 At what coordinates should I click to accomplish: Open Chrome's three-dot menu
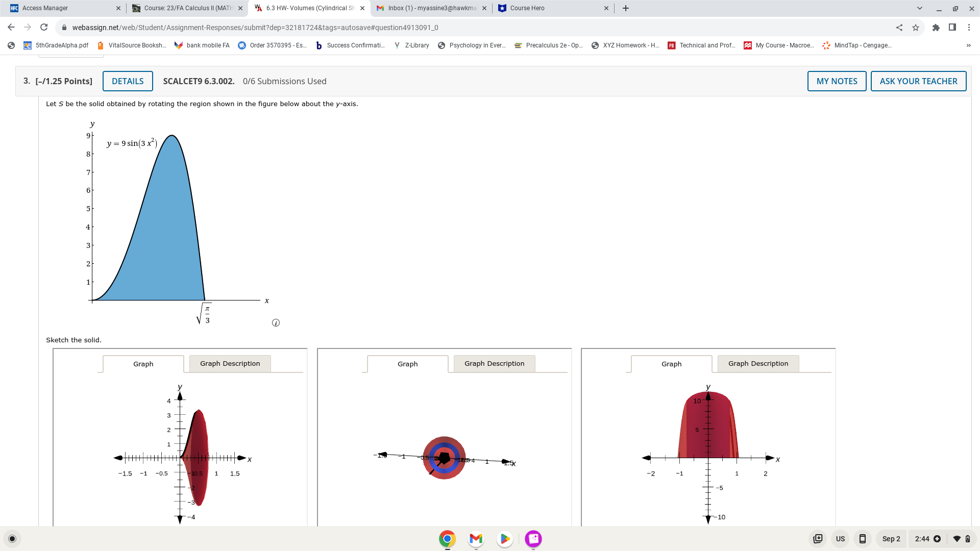tap(969, 27)
